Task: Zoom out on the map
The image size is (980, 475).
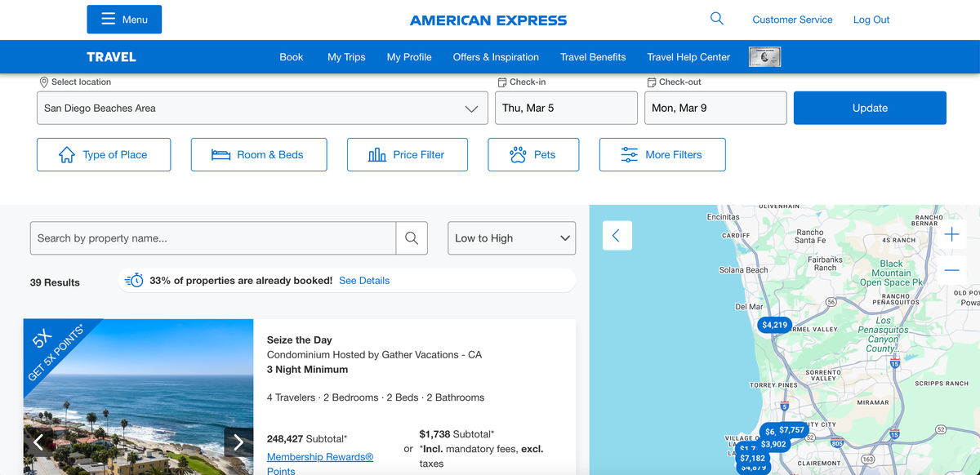Action: 951,270
